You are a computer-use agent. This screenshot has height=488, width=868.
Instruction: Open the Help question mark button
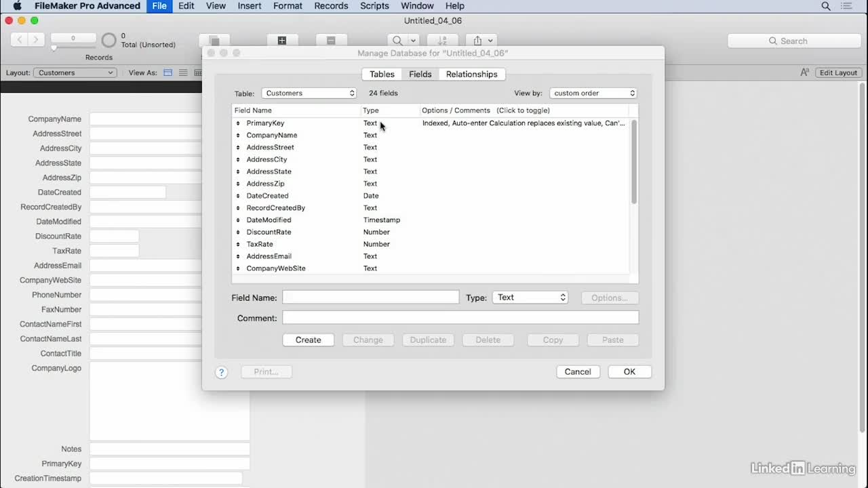(x=221, y=372)
